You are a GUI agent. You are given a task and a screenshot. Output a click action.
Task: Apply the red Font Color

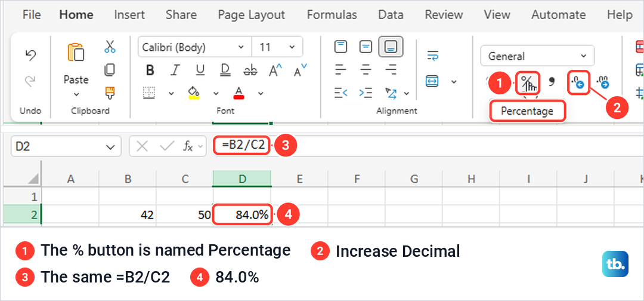(x=239, y=93)
